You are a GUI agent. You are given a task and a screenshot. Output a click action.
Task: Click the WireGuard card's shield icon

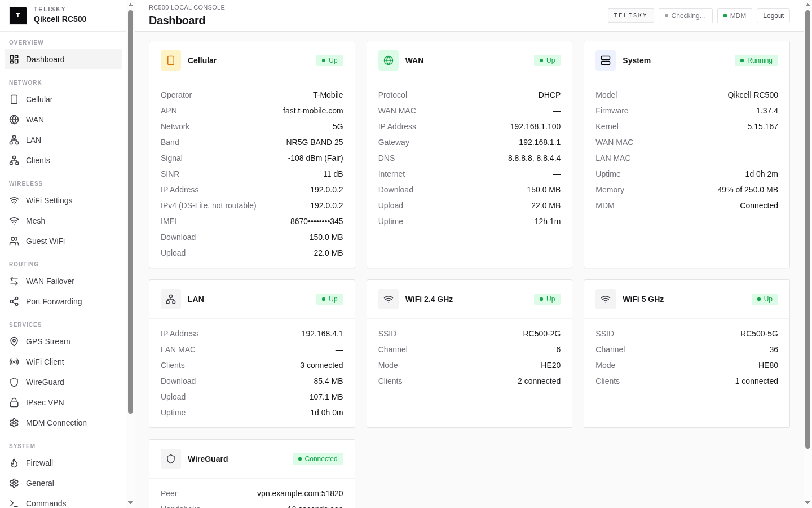(x=171, y=459)
